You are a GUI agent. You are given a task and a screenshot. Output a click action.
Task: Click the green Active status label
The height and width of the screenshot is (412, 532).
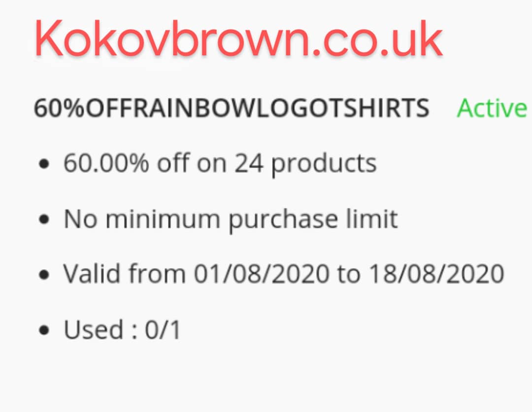click(492, 108)
